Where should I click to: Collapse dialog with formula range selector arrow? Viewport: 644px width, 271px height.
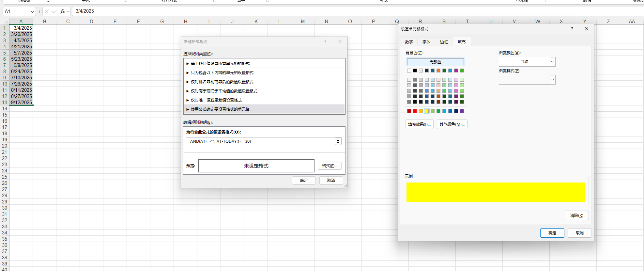338,141
